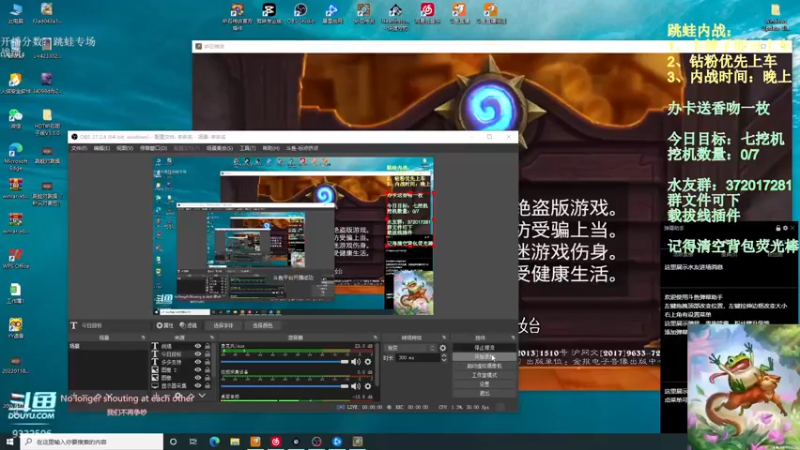
Task: Open the WeChat desktop icon
Action: point(15,119)
